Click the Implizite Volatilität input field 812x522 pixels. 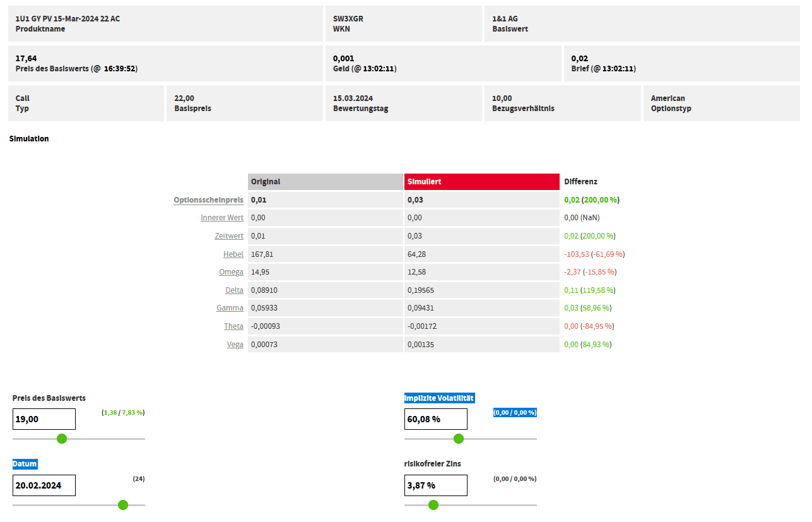435,419
